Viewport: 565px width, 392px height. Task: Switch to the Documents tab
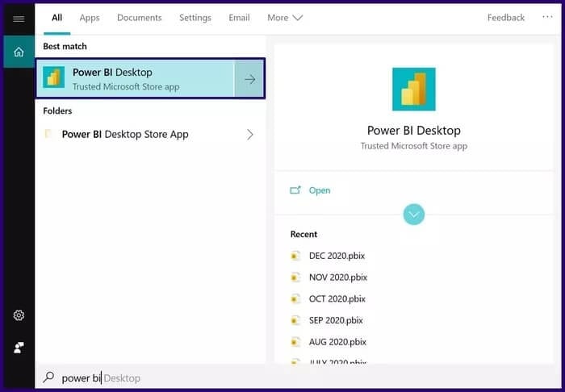tap(140, 18)
